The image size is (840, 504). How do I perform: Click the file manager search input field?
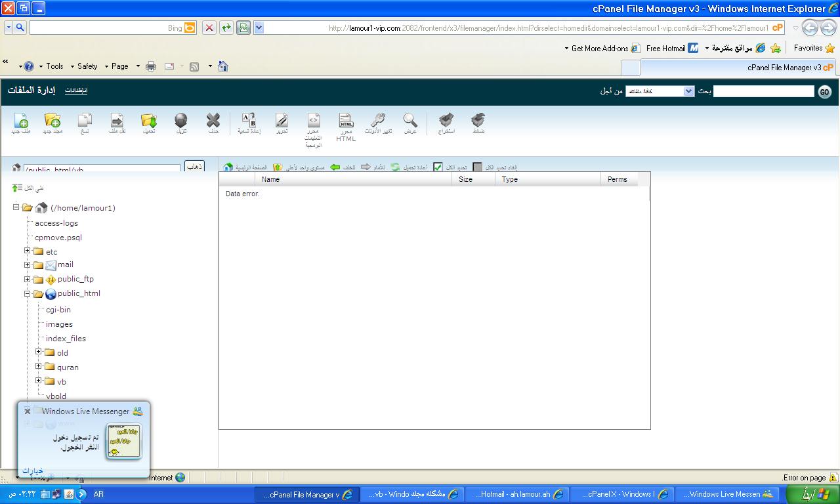[x=763, y=91]
